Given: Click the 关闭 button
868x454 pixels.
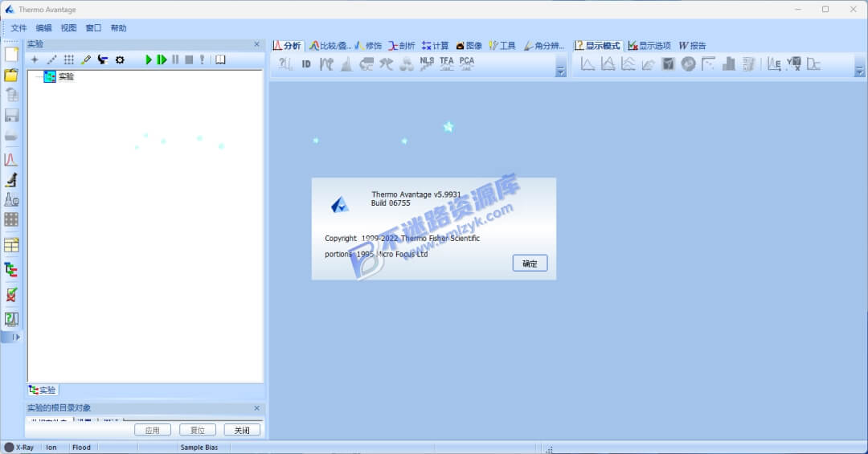Looking at the screenshot, I should click(242, 430).
